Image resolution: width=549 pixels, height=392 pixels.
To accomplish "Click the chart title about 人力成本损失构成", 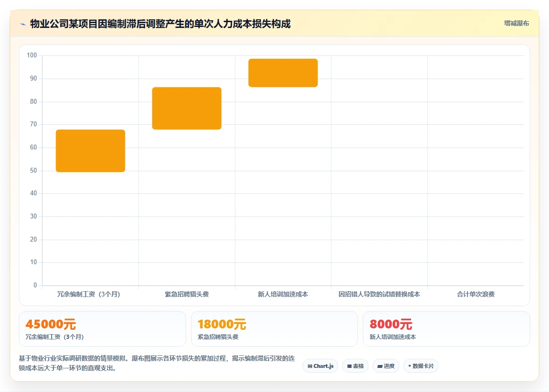I will tap(160, 24).
